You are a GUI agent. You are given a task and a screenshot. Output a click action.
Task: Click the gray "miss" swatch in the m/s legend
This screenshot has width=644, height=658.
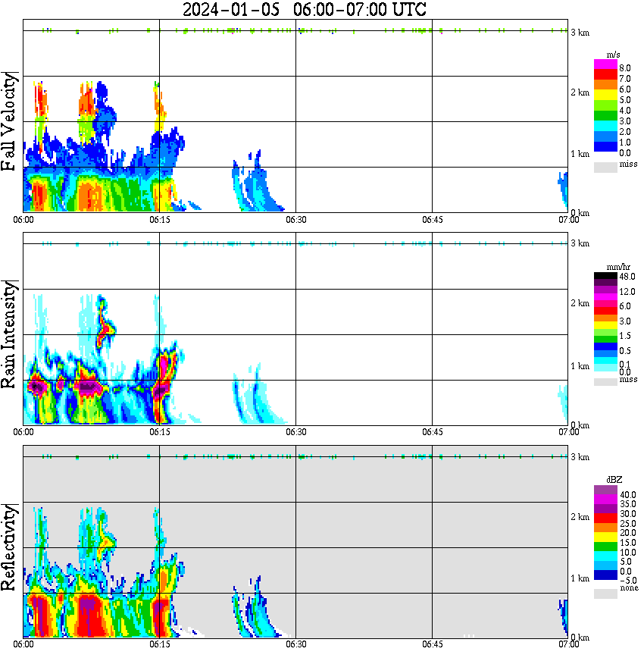[605, 167]
